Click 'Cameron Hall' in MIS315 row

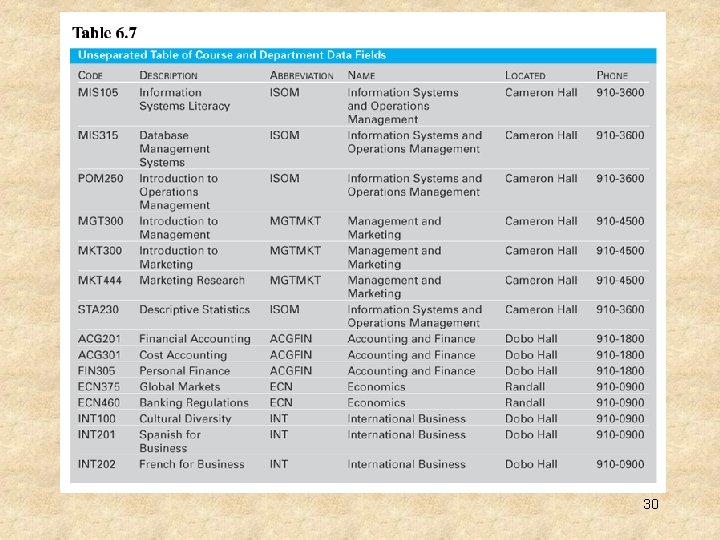point(541,135)
